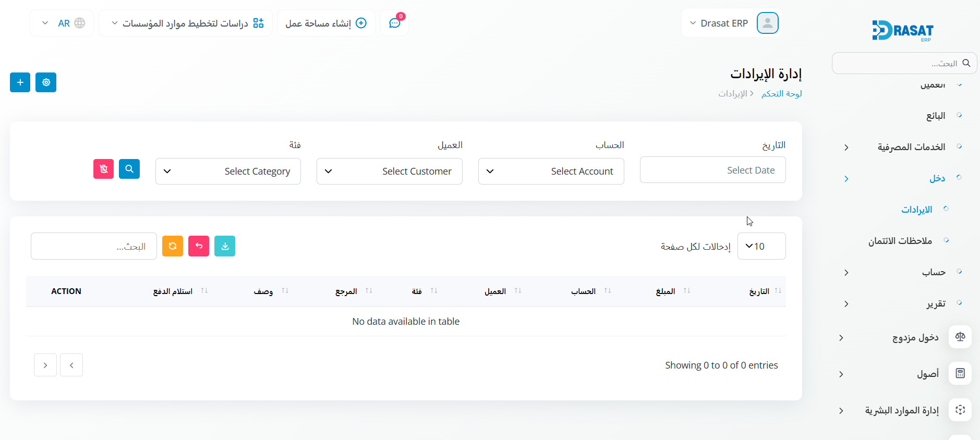The image size is (980, 440).
Task: Click the لوحة التحكم breadcrumb link
Action: tap(781, 94)
